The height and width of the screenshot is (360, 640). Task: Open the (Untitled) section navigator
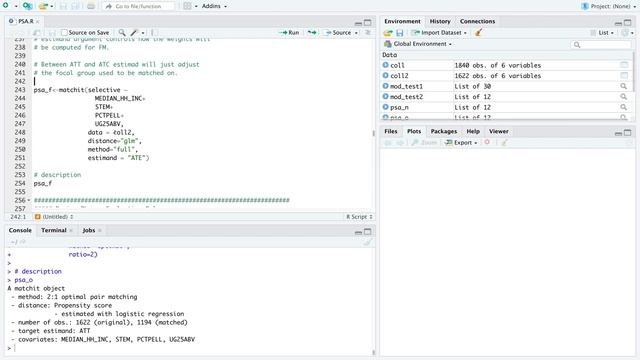54,217
